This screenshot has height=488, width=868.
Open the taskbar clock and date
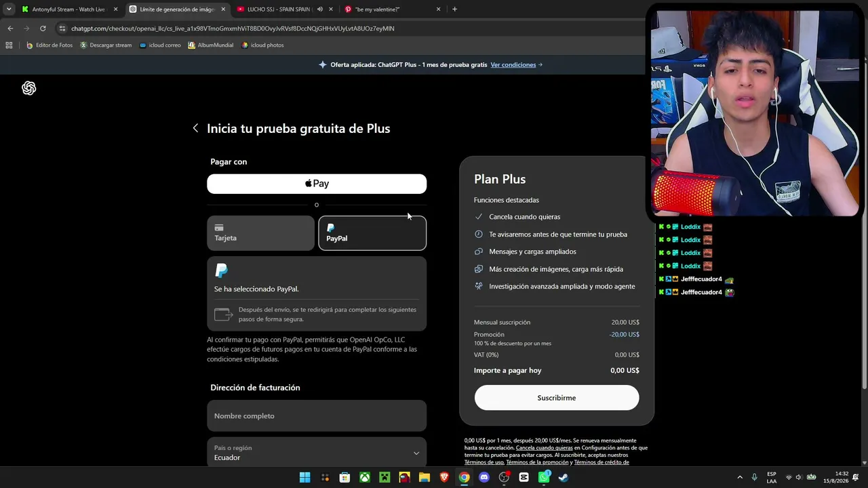[x=836, y=477]
